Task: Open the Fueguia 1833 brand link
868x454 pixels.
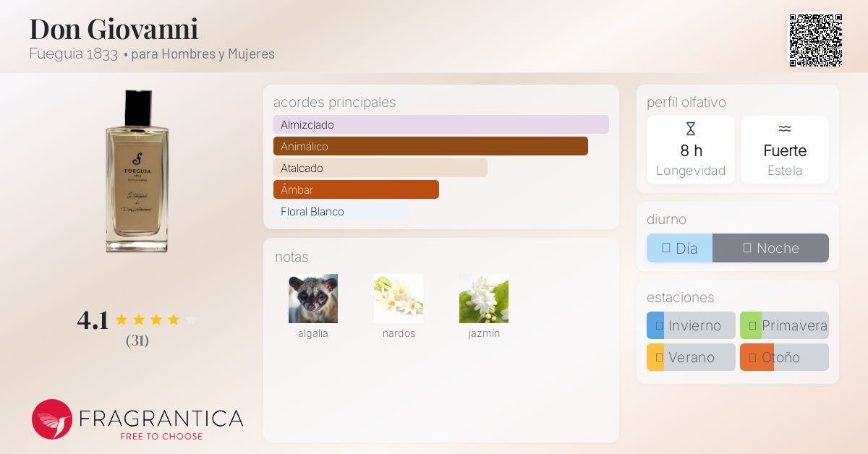Action: click(x=74, y=53)
